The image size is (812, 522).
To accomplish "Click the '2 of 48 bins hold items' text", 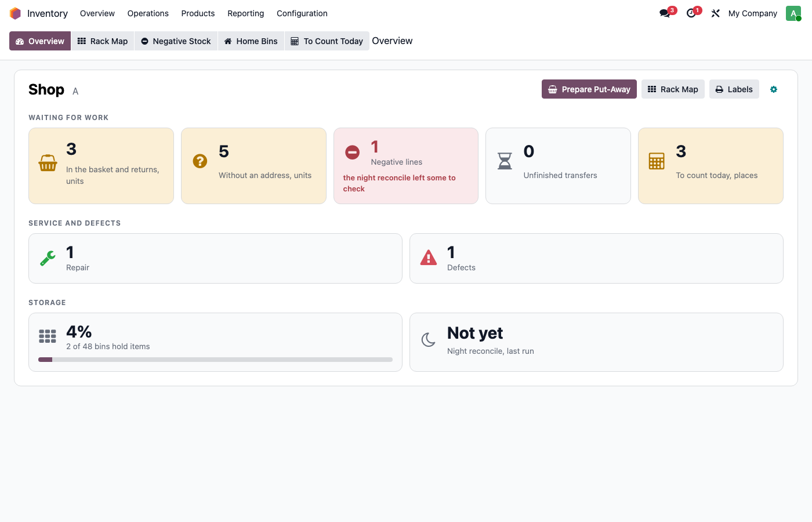I will [108, 346].
